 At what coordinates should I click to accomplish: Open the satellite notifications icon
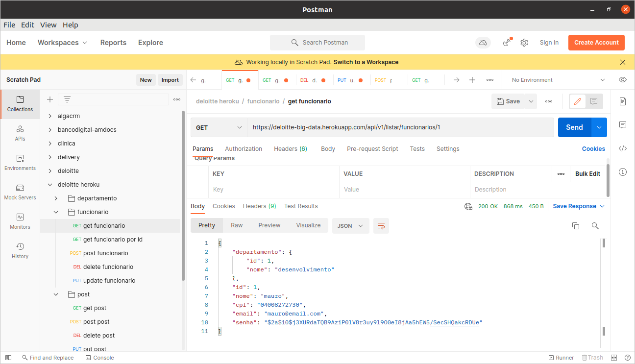pos(507,43)
